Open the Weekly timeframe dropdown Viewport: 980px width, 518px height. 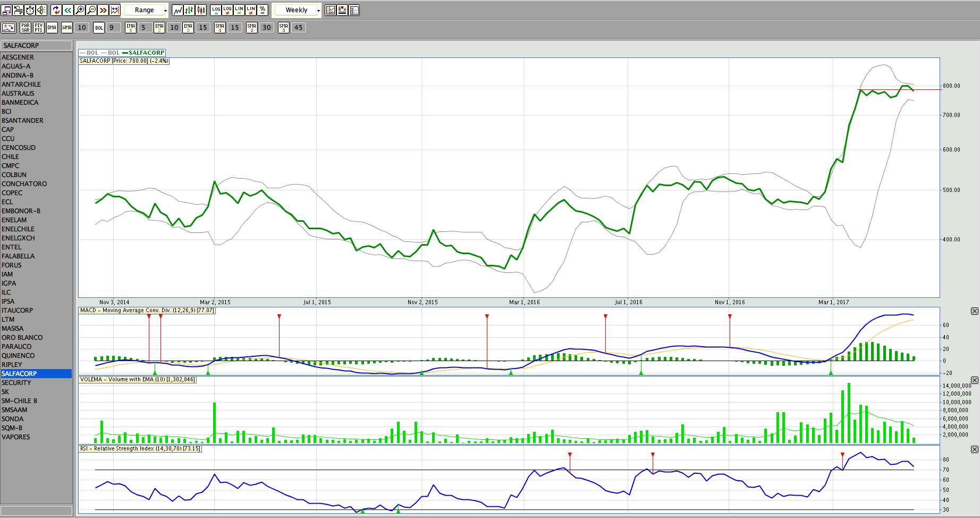tap(298, 10)
